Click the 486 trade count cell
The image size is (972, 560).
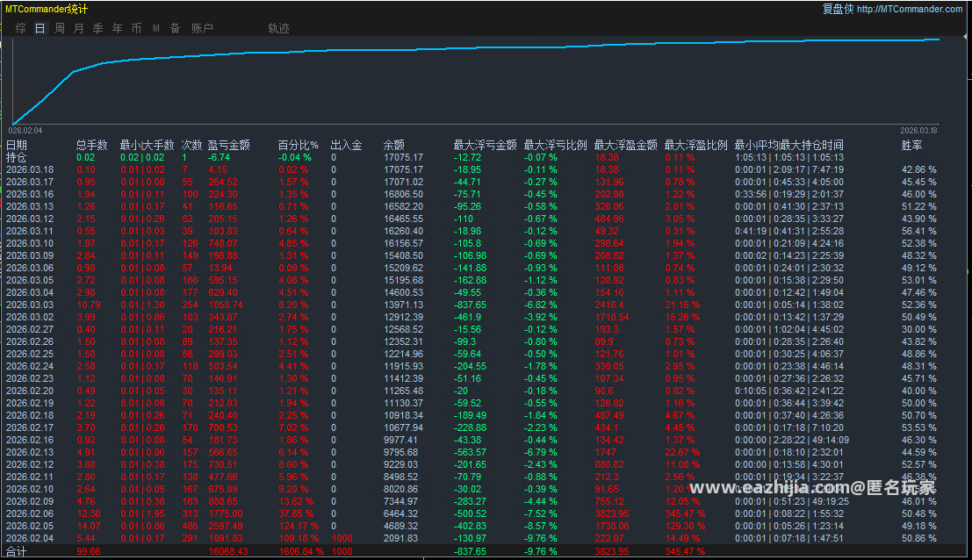191,526
